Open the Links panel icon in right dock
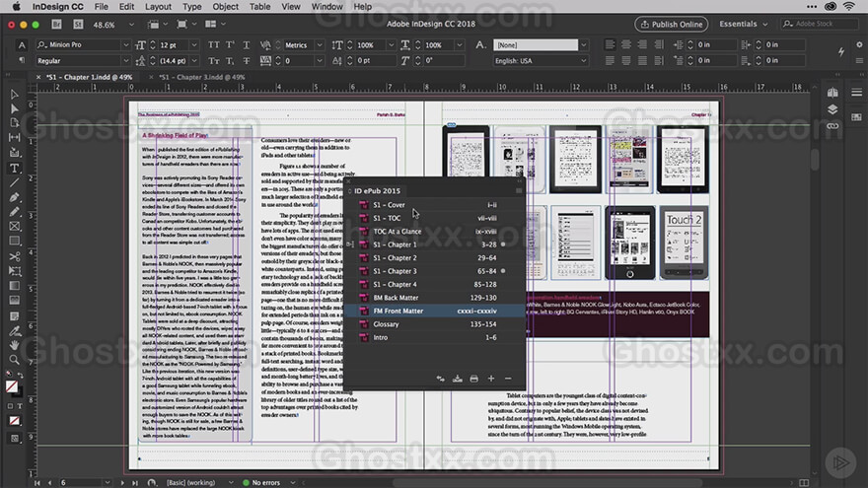 pos(832,126)
